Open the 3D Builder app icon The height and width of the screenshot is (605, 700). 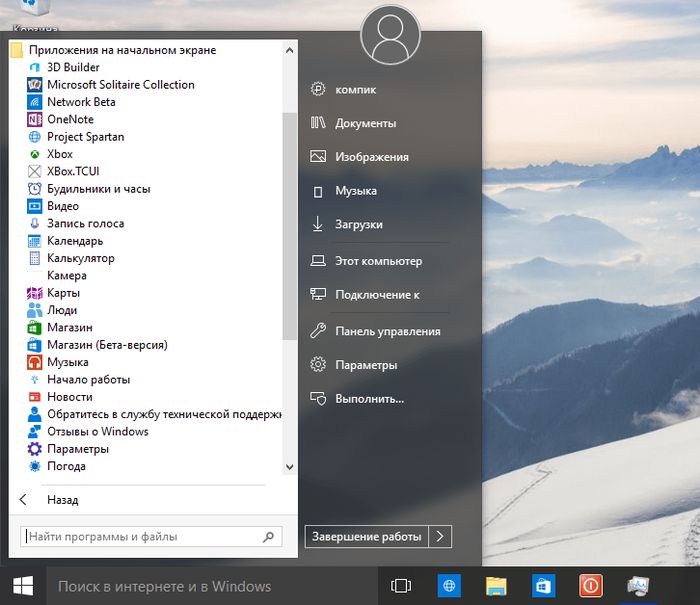tap(35, 67)
